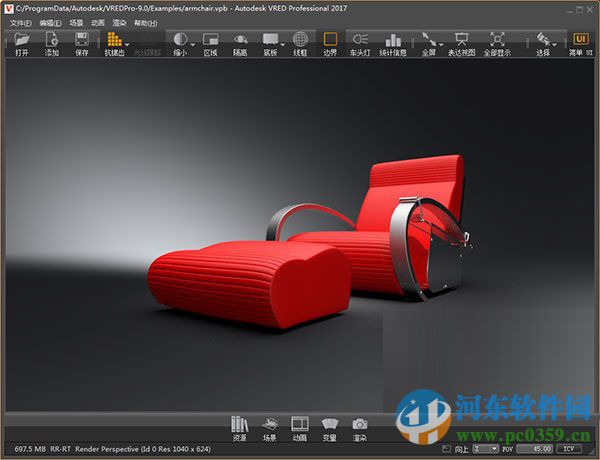Click the 向上 label in status bar
Screen dimensions: 600x460
(461, 449)
